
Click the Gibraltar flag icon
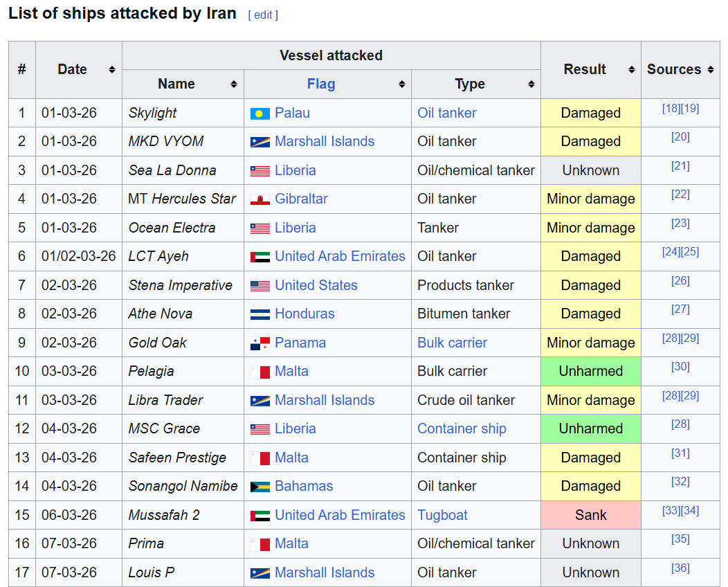pos(260,199)
